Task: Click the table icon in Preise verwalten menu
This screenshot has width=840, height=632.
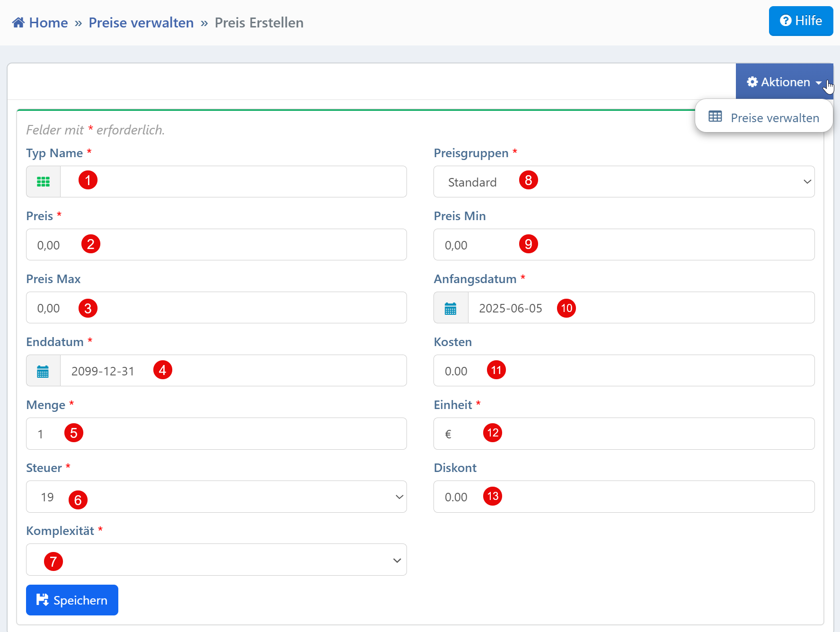Action: [x=715, y=116]
